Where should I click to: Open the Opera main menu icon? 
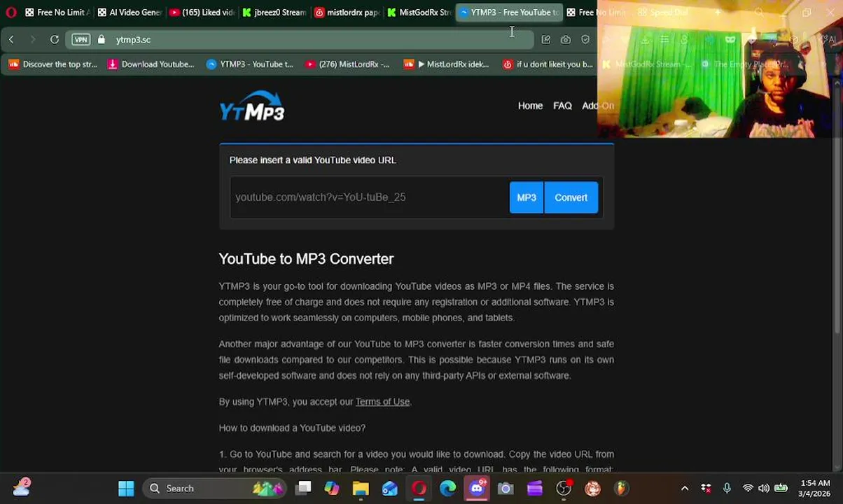pyautogui.click(x=11, y=12)
